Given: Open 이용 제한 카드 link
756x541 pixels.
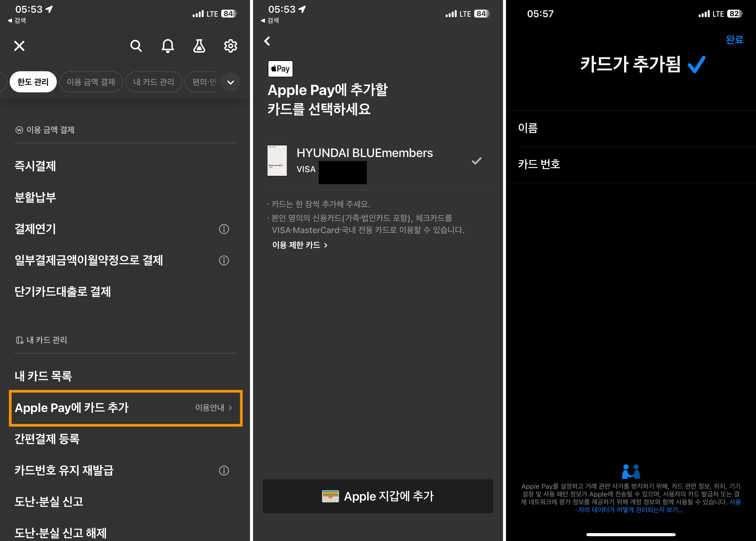Looking at the screenshot, I should coord(300,245).
